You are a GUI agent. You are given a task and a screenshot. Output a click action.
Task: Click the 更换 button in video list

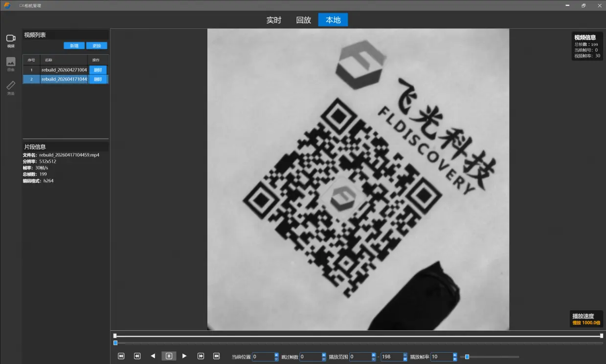pyautogui.click(x=96, y=46)
